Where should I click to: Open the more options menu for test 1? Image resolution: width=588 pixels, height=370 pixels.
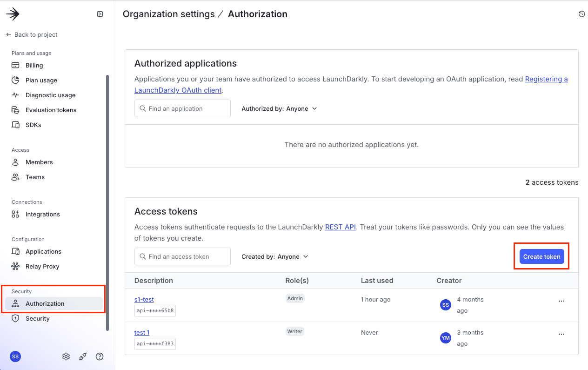tap(561, 334)
